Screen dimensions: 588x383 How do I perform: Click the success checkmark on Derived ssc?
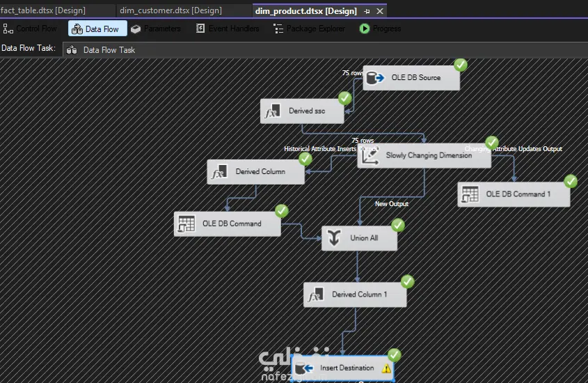click(345, 98)
